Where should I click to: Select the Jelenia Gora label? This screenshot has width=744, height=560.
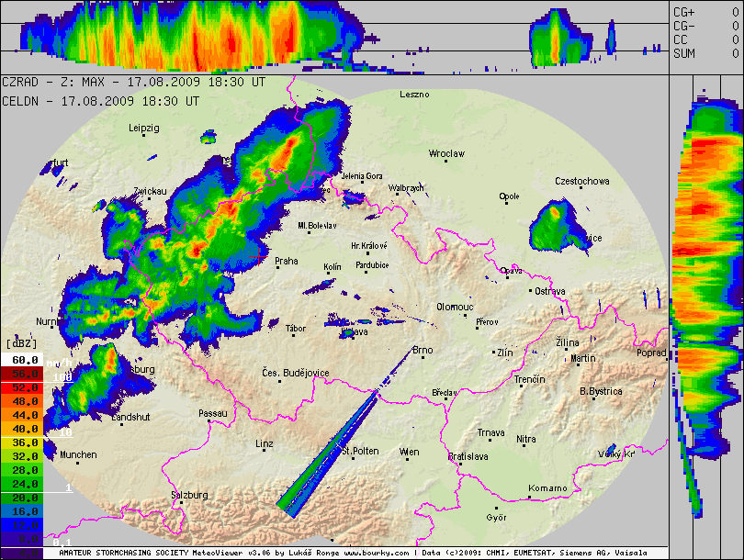click(x=362, y=176)
